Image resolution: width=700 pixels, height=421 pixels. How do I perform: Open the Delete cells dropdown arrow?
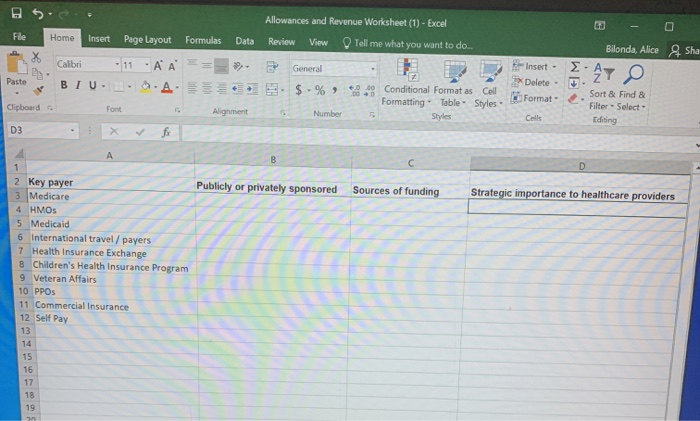point(556,83)
